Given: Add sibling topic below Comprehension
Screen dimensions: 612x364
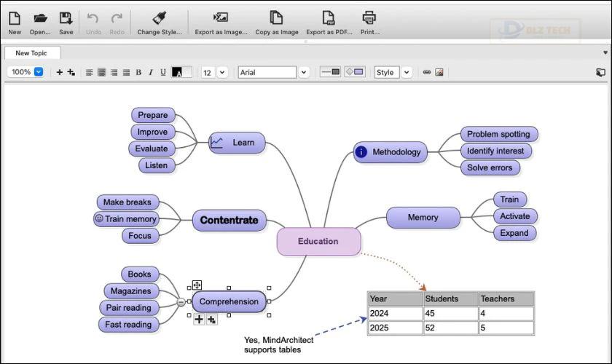Looking at the screenshot, I should click(x=199, y=320).
